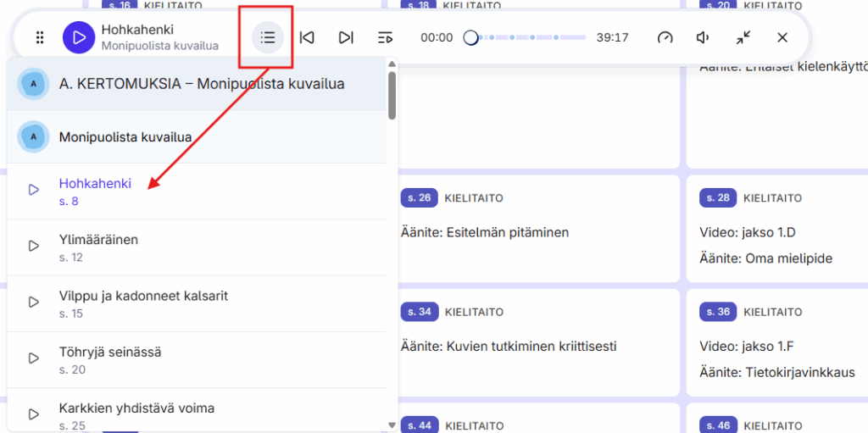This screenshot has height=433, width=868.
Task: Open the play queue icon
Action: (x=385, y=37)
